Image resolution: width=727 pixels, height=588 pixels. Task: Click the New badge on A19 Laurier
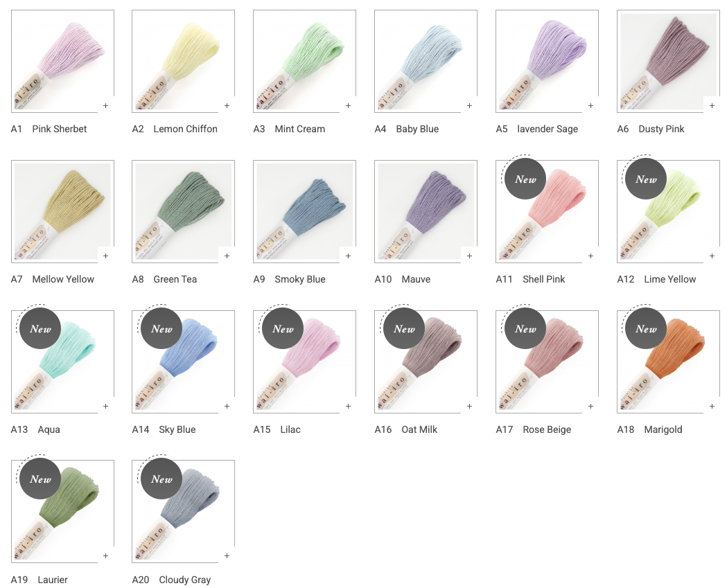coord(40,479)
